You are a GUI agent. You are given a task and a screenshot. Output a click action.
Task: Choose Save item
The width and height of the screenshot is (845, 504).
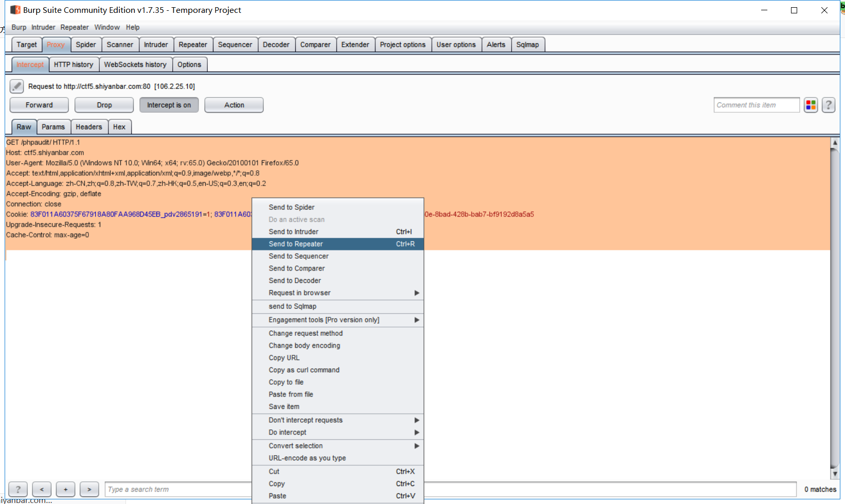pyautogui.click(x=338, y=407)
